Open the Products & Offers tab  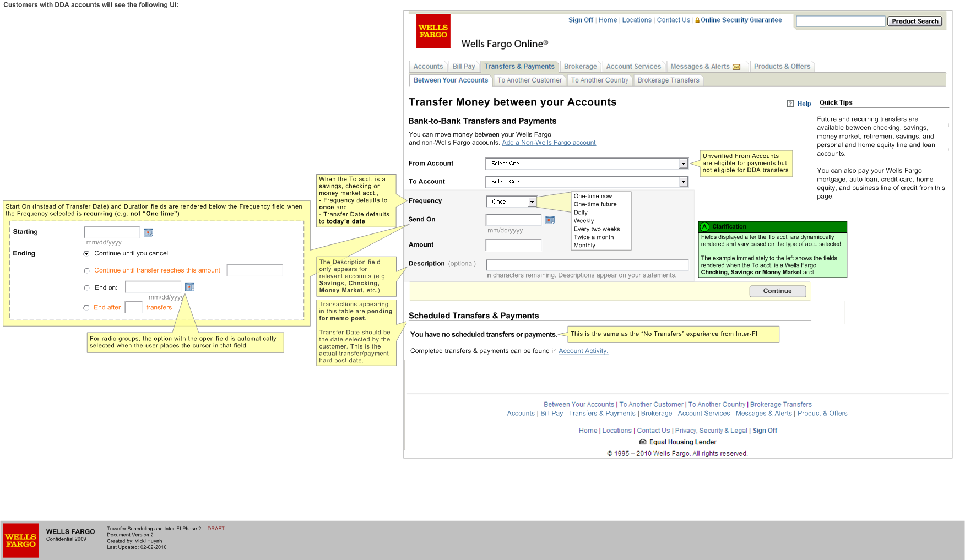[x=782, y=67]
